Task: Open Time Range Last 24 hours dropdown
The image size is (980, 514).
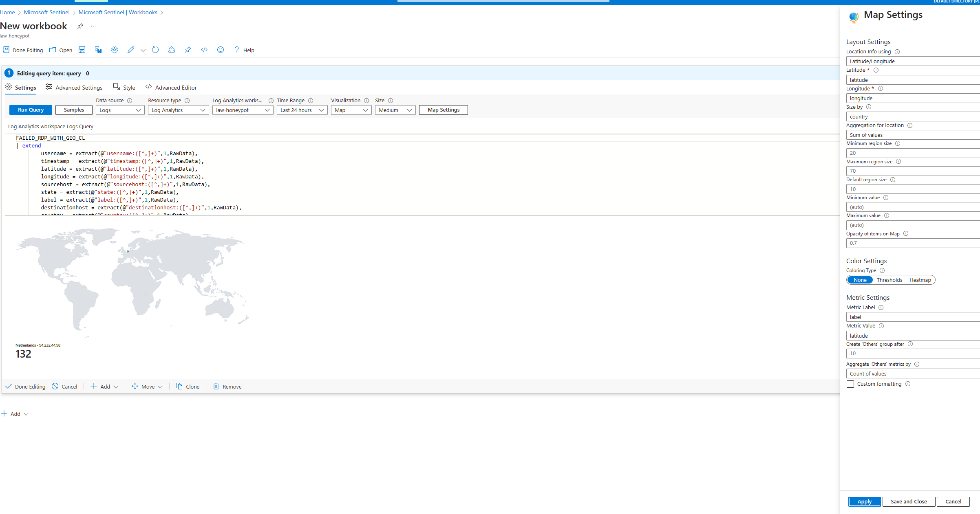Action: point(302,110)
